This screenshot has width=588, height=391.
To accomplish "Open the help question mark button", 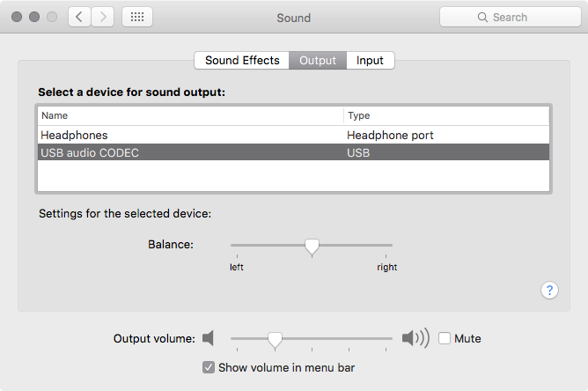I will click(549, 290).
